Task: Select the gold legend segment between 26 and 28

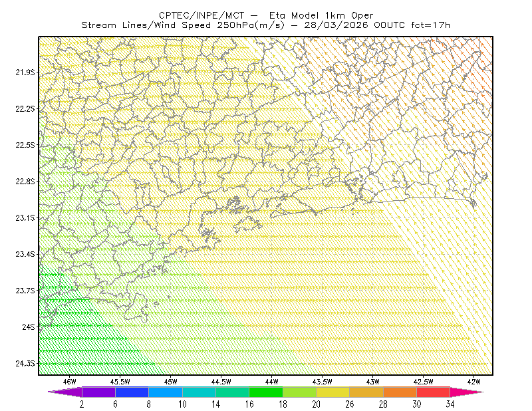Action: pos(366,392)
